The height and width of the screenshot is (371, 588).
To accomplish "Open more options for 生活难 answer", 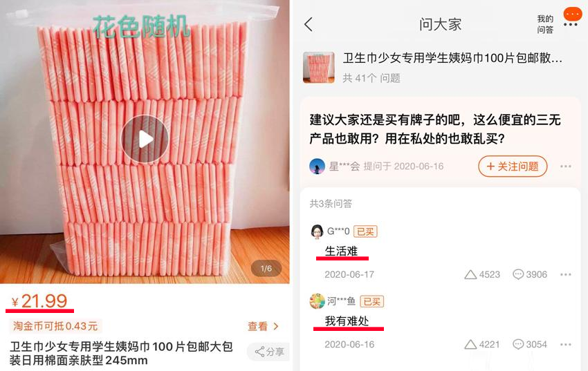I will click(565, 274).
